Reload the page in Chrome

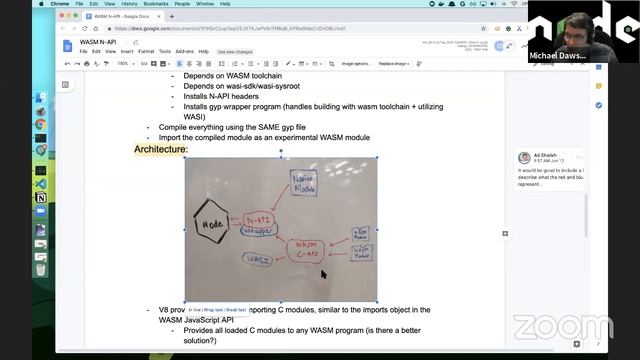[84, 29]
